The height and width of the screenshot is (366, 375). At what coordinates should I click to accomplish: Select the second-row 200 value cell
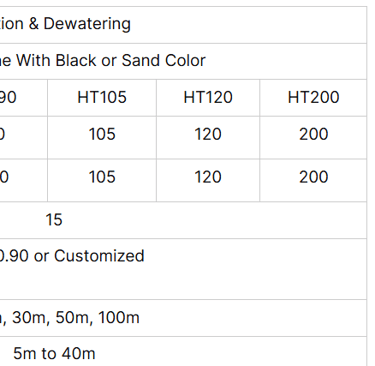point(313,180)
